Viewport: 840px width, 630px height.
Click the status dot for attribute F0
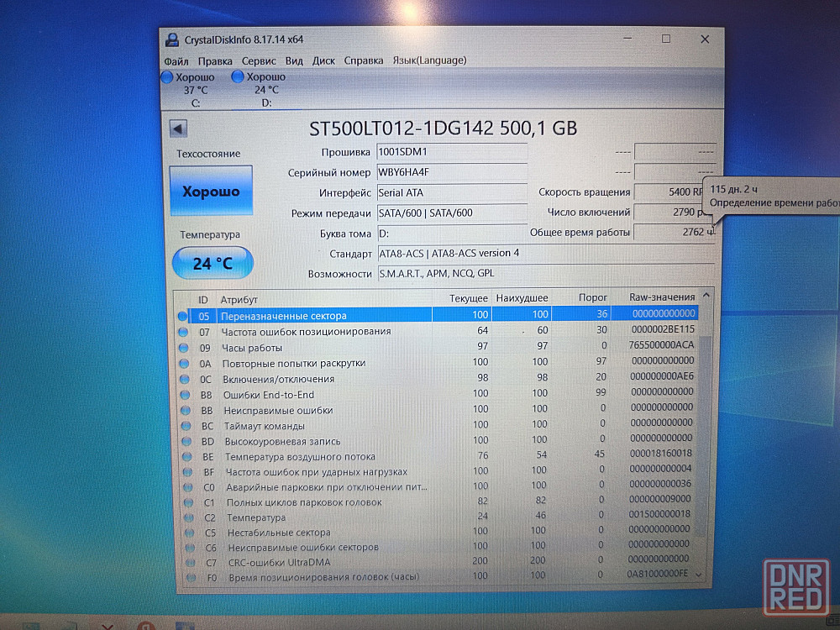coord(192,578)
